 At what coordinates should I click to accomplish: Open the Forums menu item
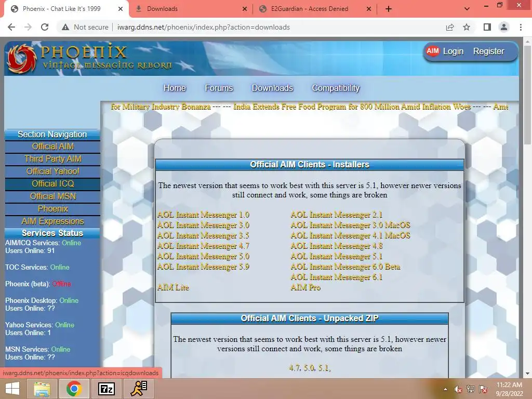coord(219,88)
